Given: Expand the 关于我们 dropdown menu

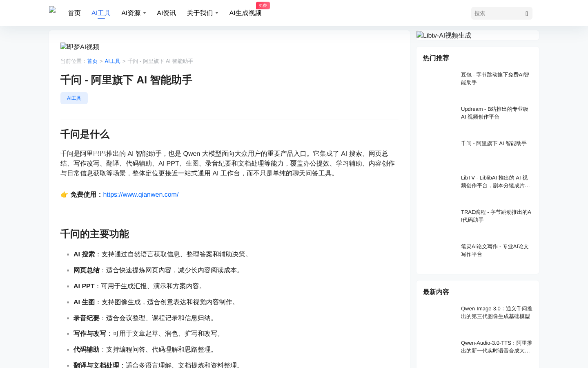Looking at the screenshot, I should tap(203, 13).
